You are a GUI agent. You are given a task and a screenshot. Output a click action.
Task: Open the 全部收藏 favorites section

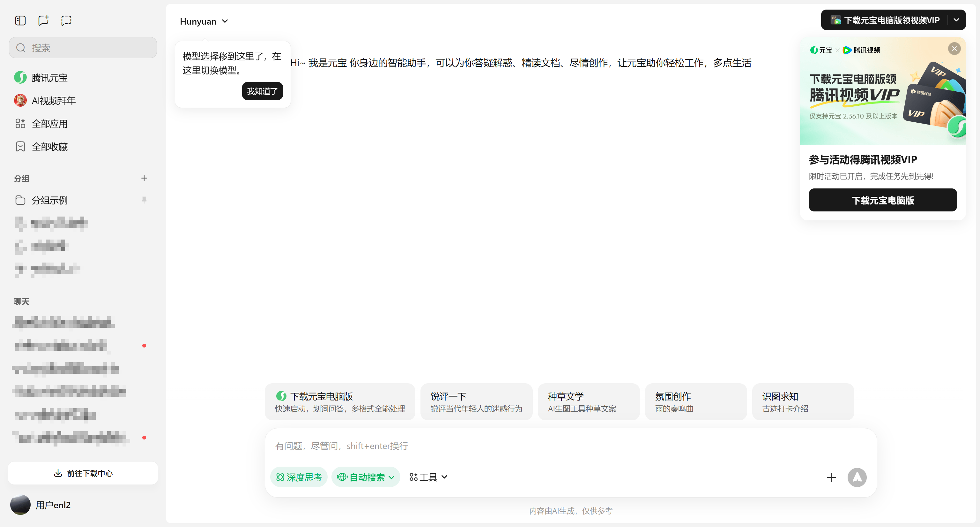click(x=50, y=146)
